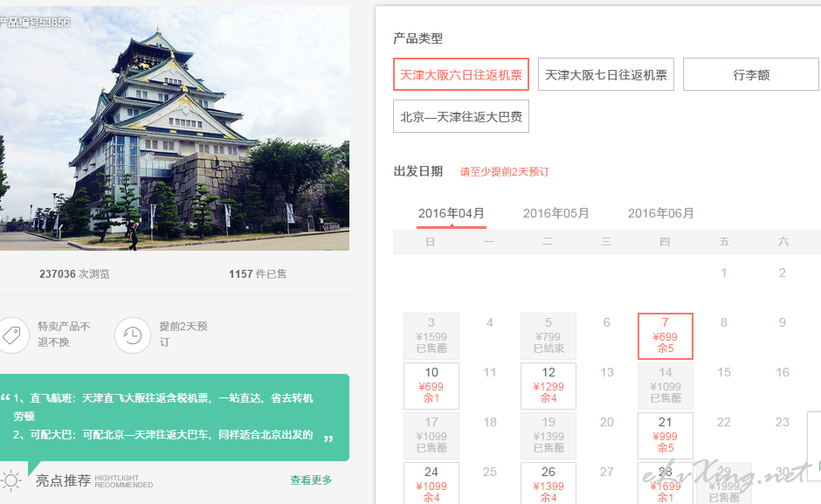
Task: Click calendar date 16
Action: [x=783, y=372]
